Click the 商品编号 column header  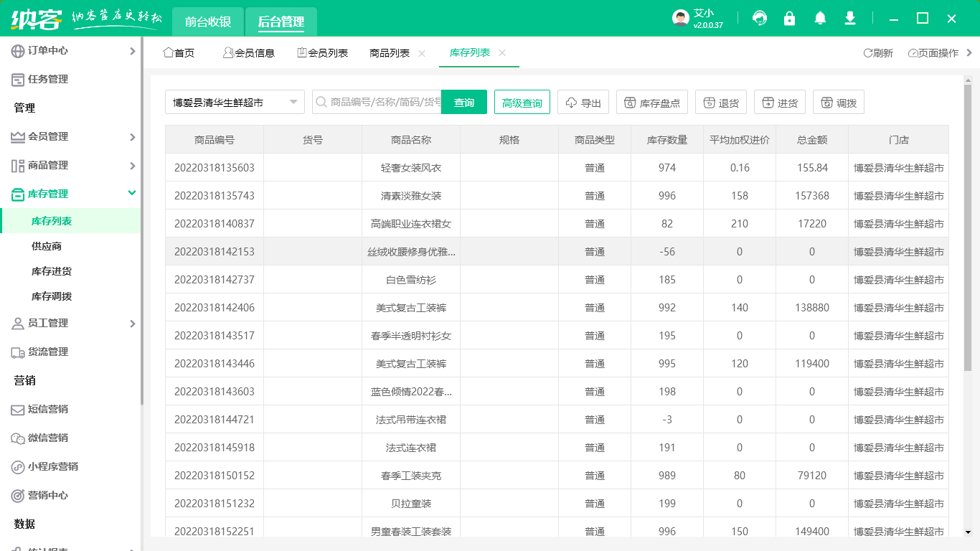(215, 140)
